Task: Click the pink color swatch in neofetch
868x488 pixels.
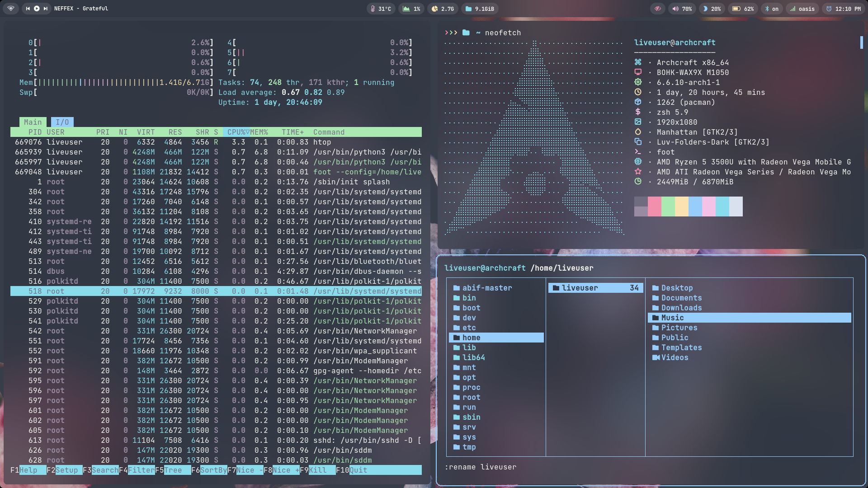Action: tap(654, 206)
